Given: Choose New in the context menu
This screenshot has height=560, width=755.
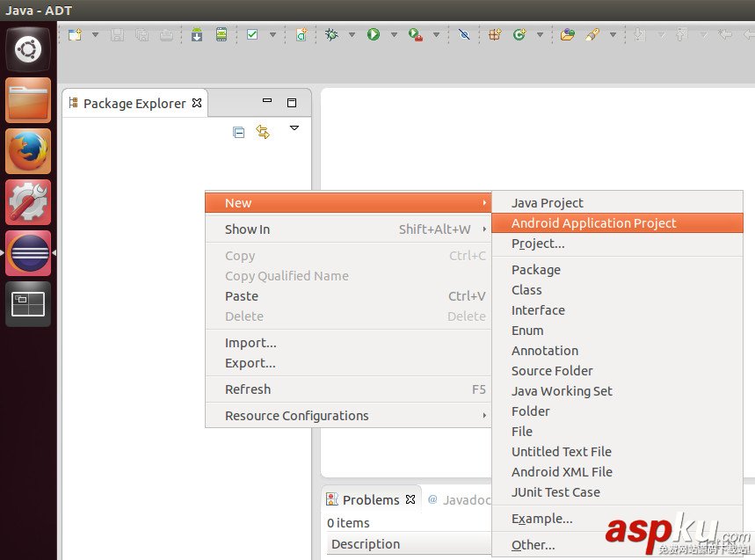Looking at the screenshot, I should pos(348,203).
